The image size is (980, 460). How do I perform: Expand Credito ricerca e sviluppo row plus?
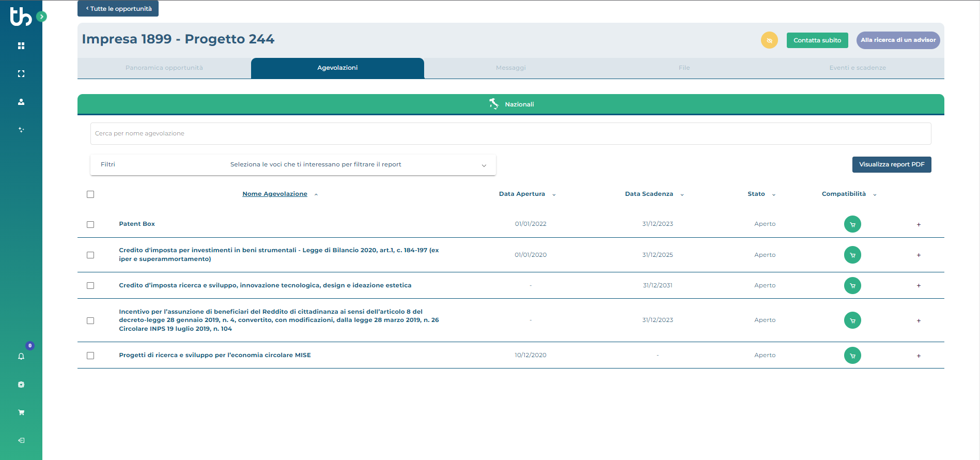point(919,285)
